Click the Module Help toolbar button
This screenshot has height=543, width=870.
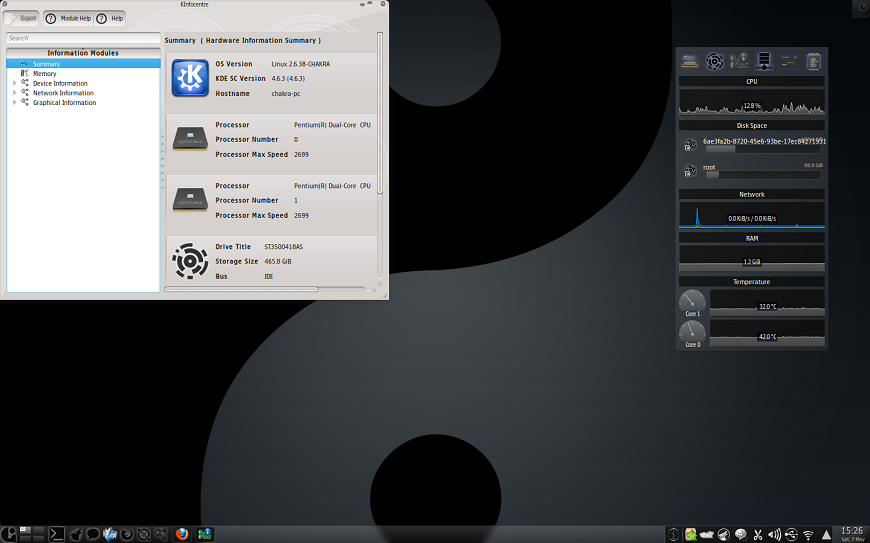pos(68,18)
